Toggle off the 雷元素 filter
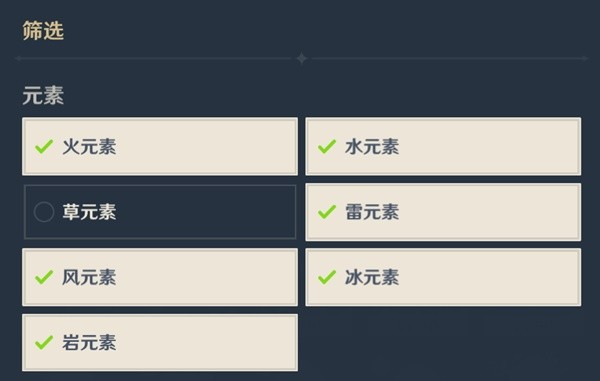Image resolution: width=600 pixels, height=381 pixels. click(443, 212)
